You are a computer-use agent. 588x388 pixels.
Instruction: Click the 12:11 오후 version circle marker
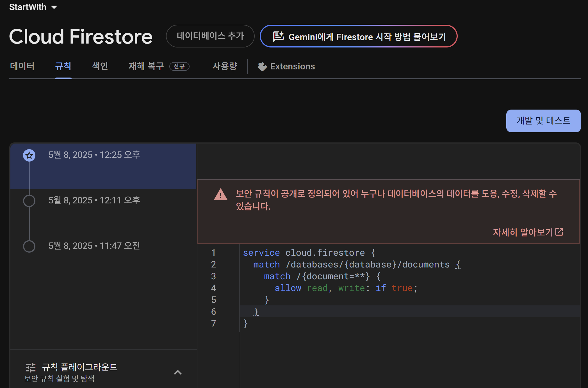click(29, 201)
